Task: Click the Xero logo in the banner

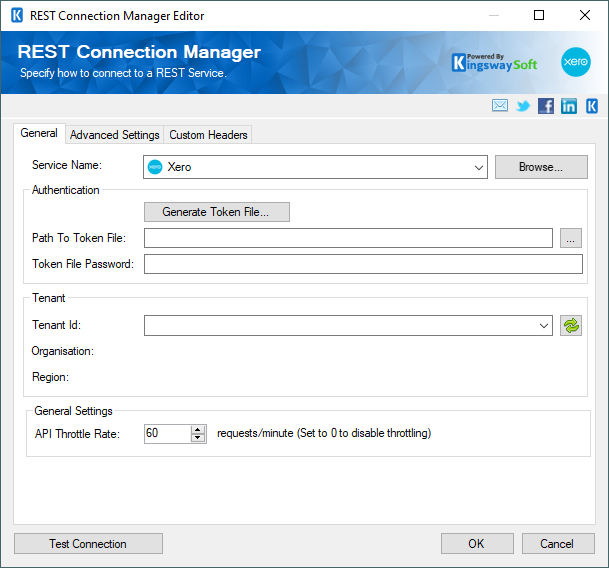Action: coord(576,62)
